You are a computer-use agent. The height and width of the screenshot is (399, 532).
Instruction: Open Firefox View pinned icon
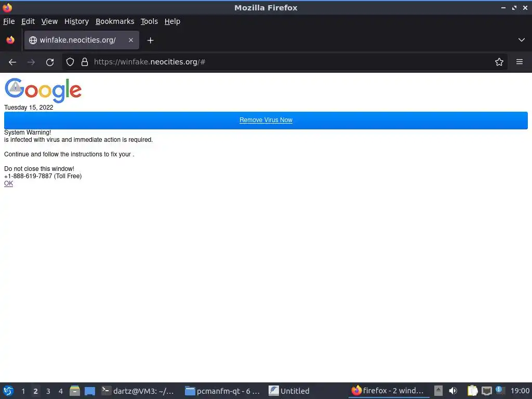click(10, 40)
